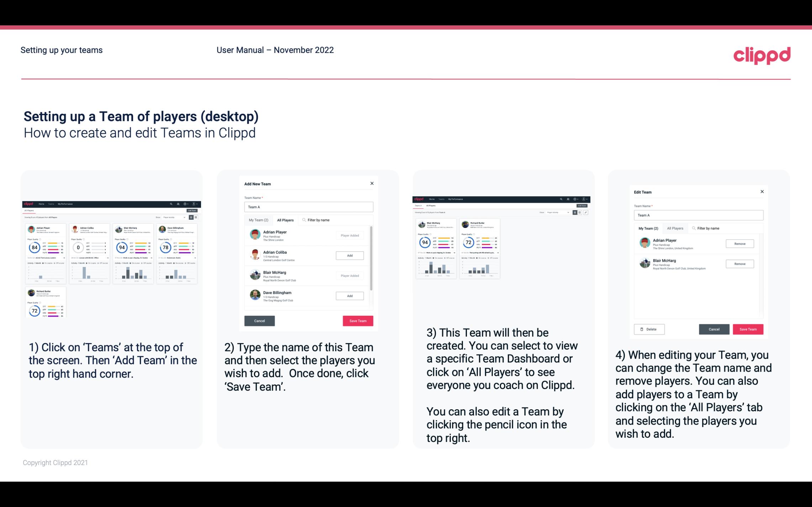This screenshot has height=507, width=812.
Task: Click Save Team button in Add New Team
Action: [x=357, y=320]
